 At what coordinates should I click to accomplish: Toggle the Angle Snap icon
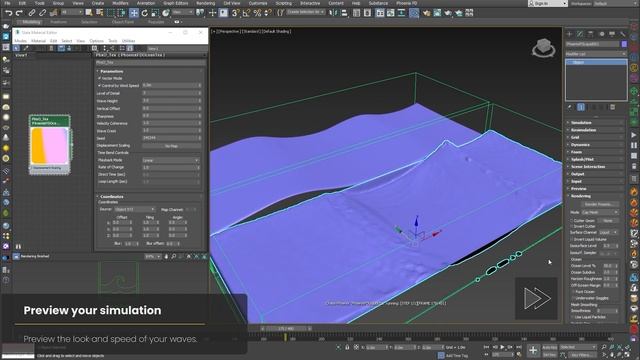coord(246,13)
